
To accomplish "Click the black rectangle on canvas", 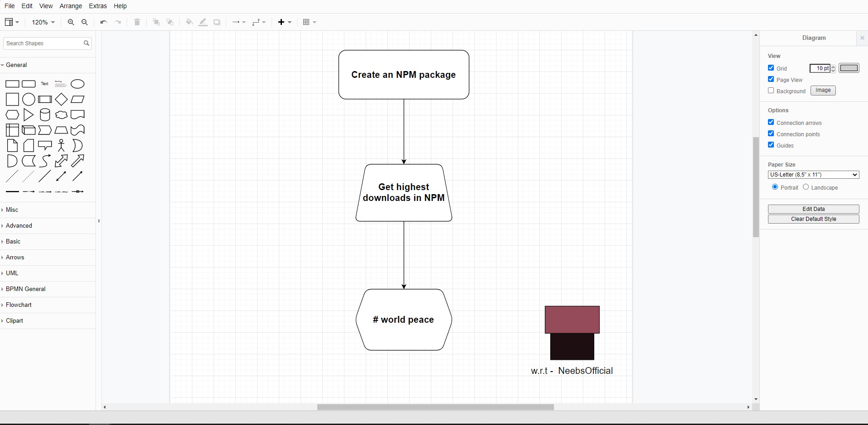I will tap(572, 347).
